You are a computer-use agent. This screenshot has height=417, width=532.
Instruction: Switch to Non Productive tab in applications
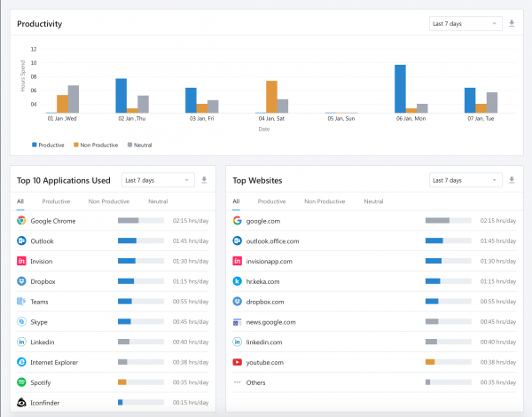[x=109, y=201]
